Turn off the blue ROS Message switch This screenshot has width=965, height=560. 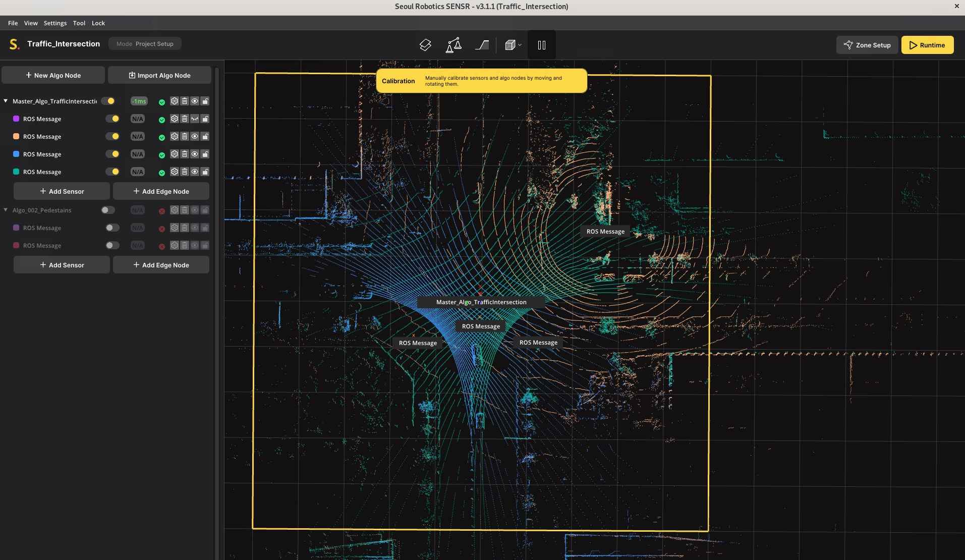112,154
